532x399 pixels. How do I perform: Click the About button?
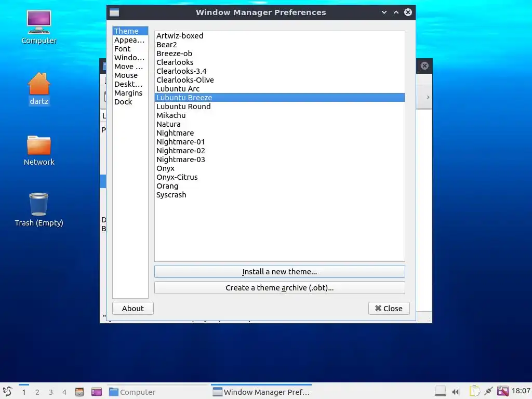pyautogui.click(x=133, y=309)
